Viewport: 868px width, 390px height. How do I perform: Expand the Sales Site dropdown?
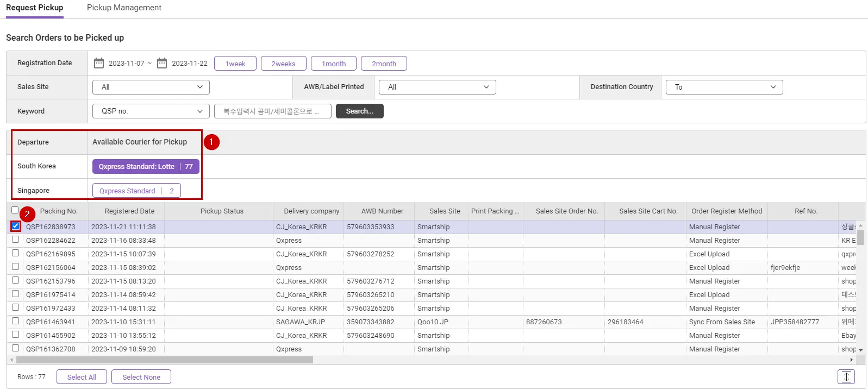(x=151, y=87)
